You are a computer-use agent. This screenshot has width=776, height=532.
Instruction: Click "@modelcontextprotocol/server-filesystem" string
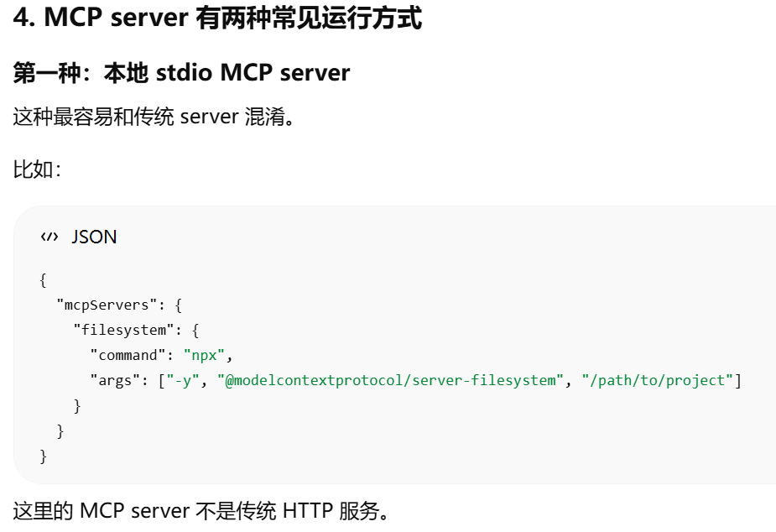(x=390, y=381)
